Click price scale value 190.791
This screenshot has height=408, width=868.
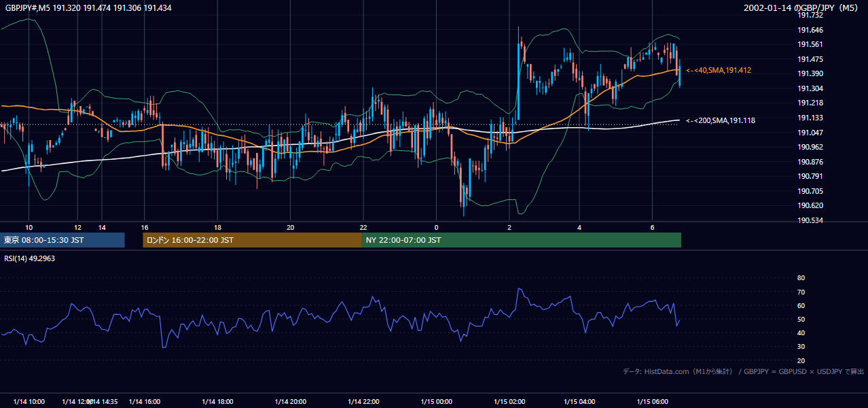[811, 177]
